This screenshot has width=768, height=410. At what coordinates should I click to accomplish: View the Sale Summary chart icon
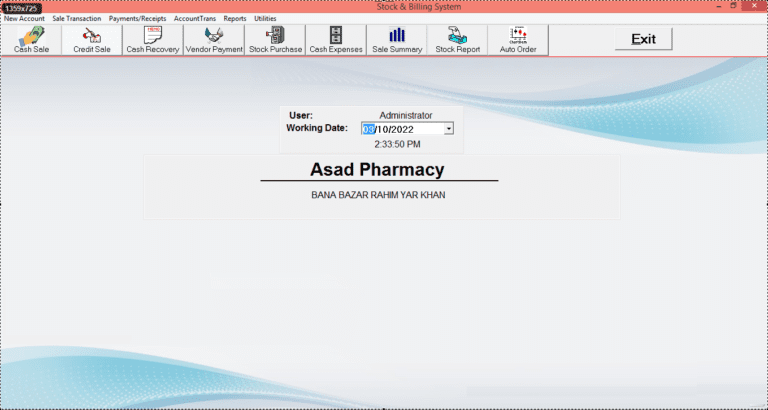[397, 40]
